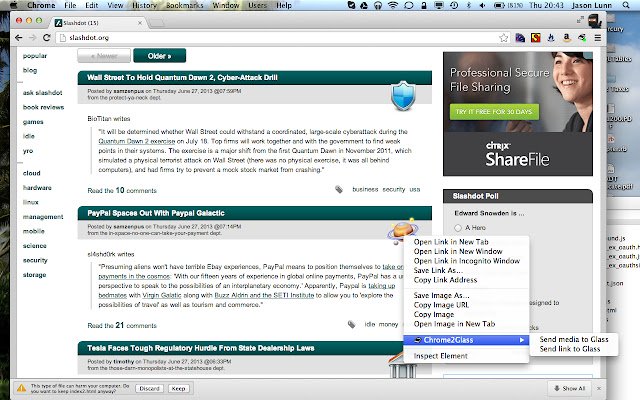Select the 'A Hero' poll option
Image resolution: width=640 pixels, height=400 pixels.
(x=458, y=228)
